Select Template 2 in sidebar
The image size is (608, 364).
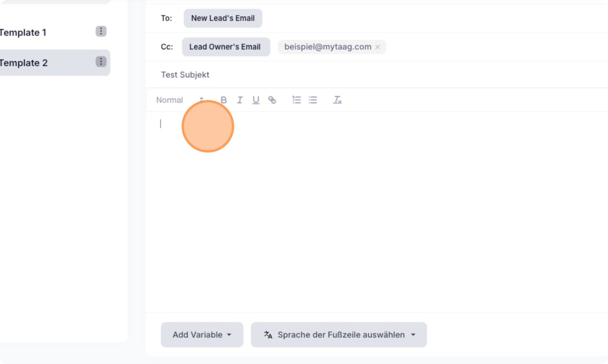tap(24, 63)
